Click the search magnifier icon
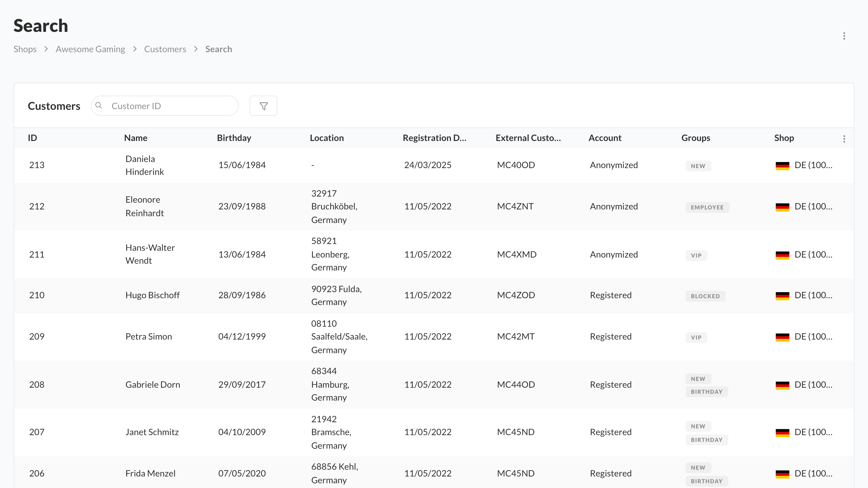Screen dimensions: 868x488 [x=99, y=106]
